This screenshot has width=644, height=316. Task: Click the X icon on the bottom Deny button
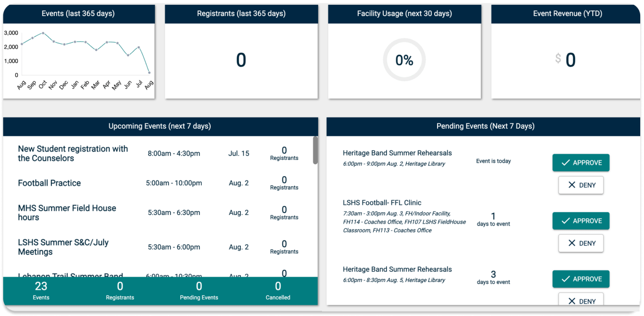click(x=571, y=300)
